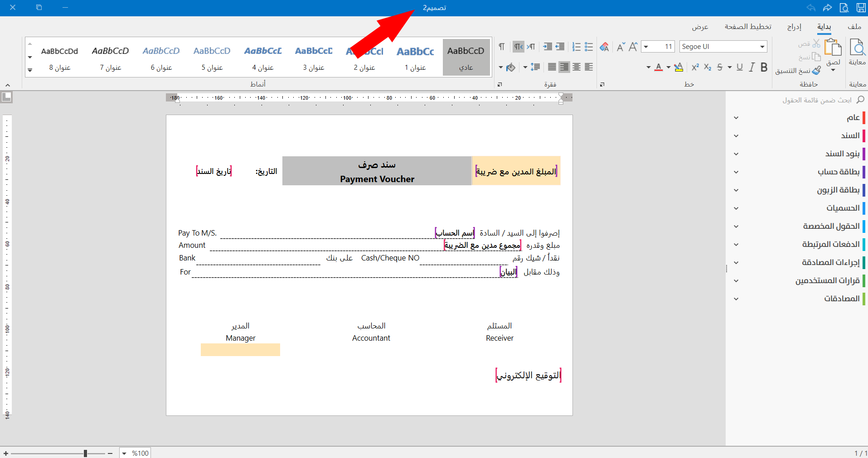Switch to the إدراج ribbon tab
Screen dimensions: 868x458
pyautogui.click(x=795, y=26)
